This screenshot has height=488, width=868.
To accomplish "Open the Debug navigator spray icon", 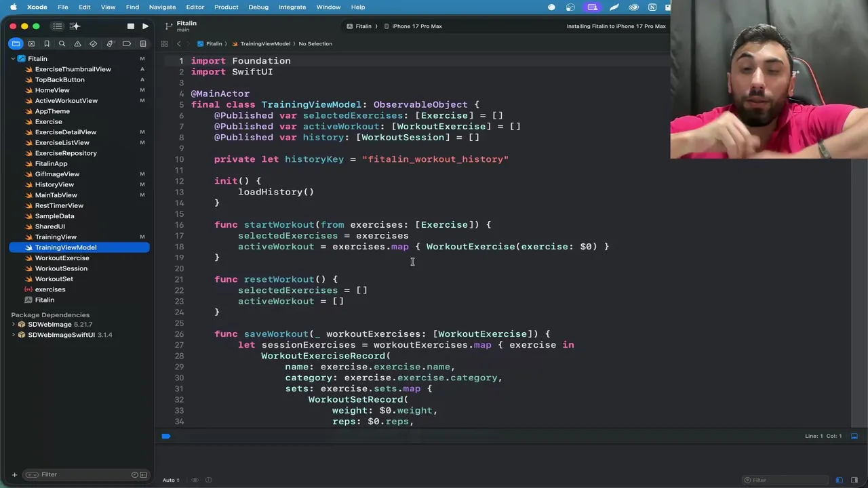I will (x=109, y=43).
